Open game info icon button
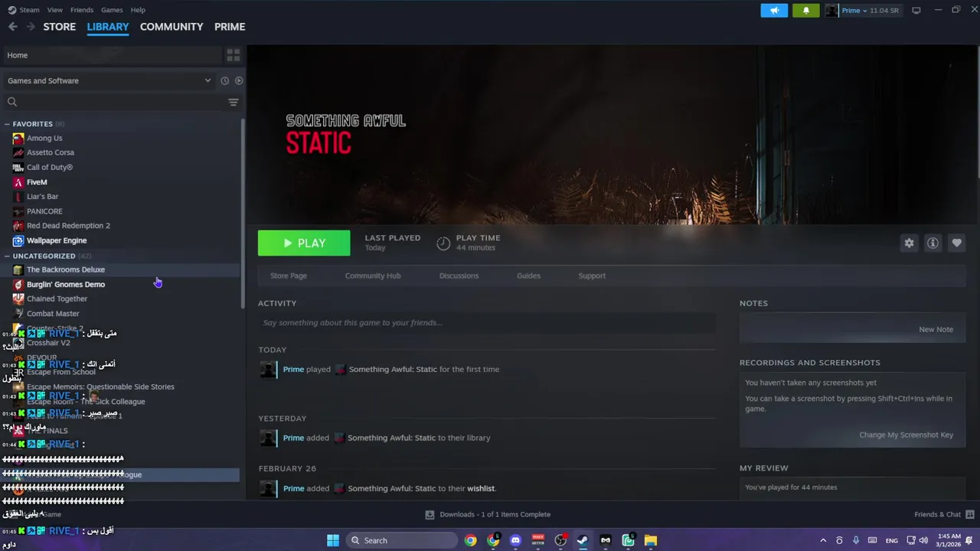Image resolution: width=980 pixels, height=551 pixels. (x=933, y=243)
